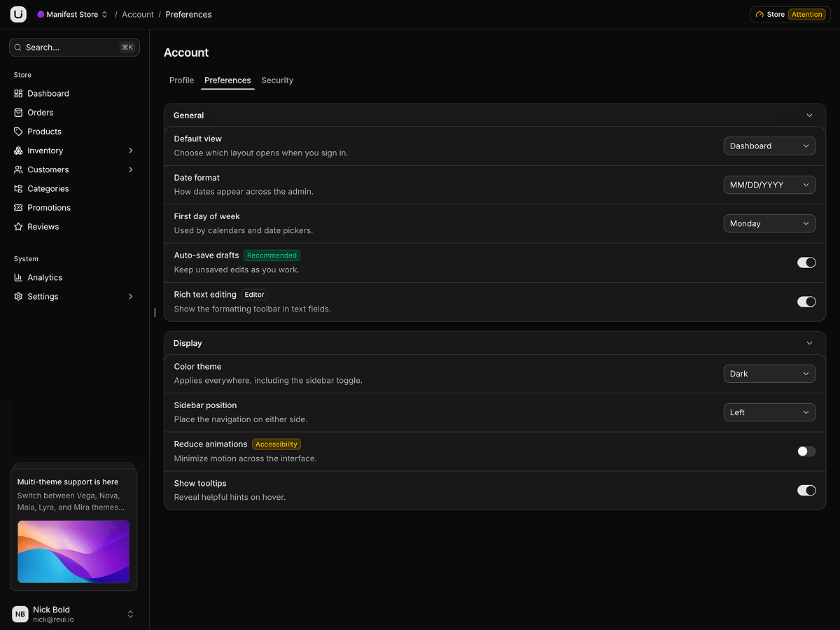Image resolution: width=840 pixels, height=630 pixels.
Task: Open the Sidebar position dropdown
Action: [x=769, y=412]
